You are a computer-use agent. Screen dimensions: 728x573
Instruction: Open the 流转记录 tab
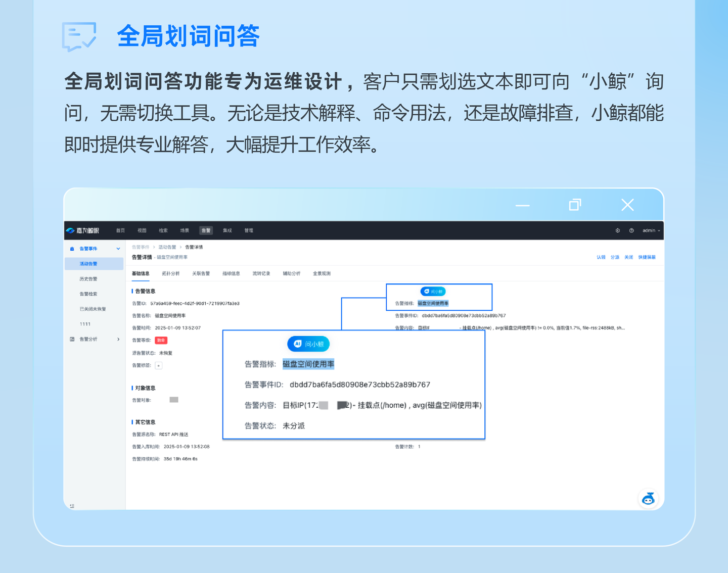pos(261,273)
